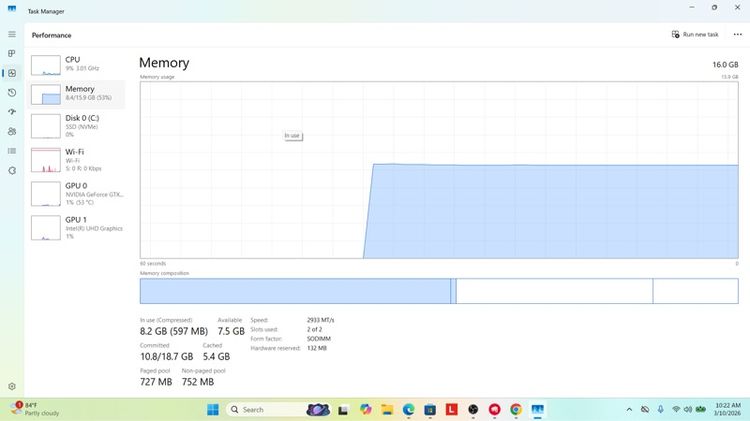
Task: Open Google Chrome from the taskbar
Action: (516, 410)
